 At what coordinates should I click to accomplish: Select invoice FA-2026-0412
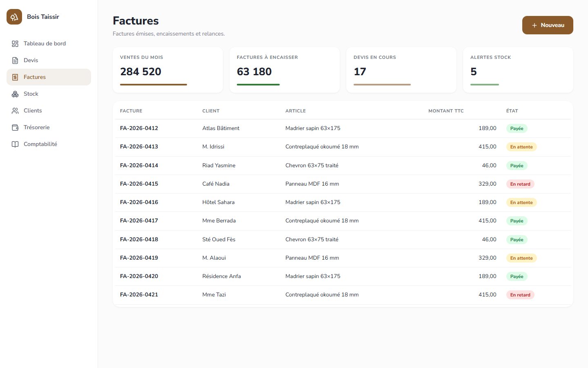[x=139, y=128]
